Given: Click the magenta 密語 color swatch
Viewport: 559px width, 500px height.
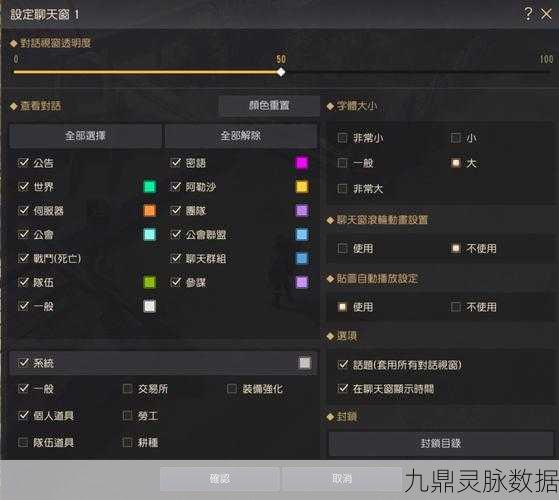Looking at the screenshot, I should [x=302, y=163].
